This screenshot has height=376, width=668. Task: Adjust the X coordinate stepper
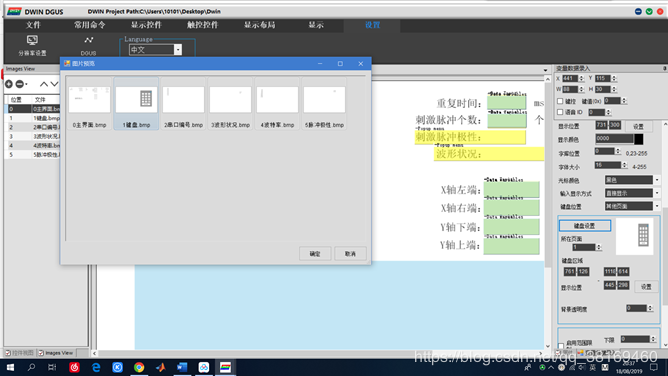tap(581, 78)
